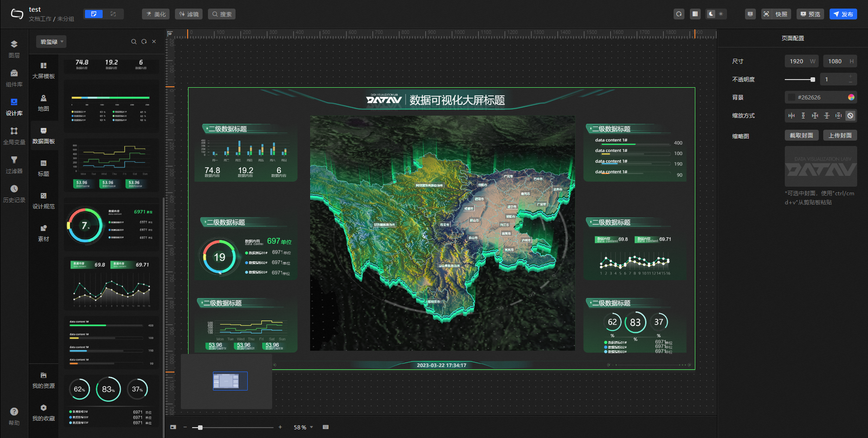Viewport: 868px width, 438px height.
Task: Open the 组件库 component library
Action: click(x=14, y=78)
